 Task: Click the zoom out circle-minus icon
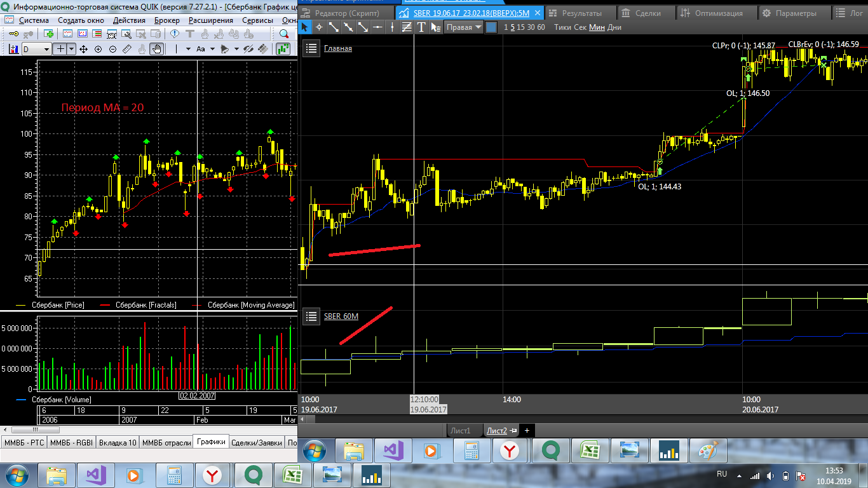pyautogui.click(x=112, y=49)
